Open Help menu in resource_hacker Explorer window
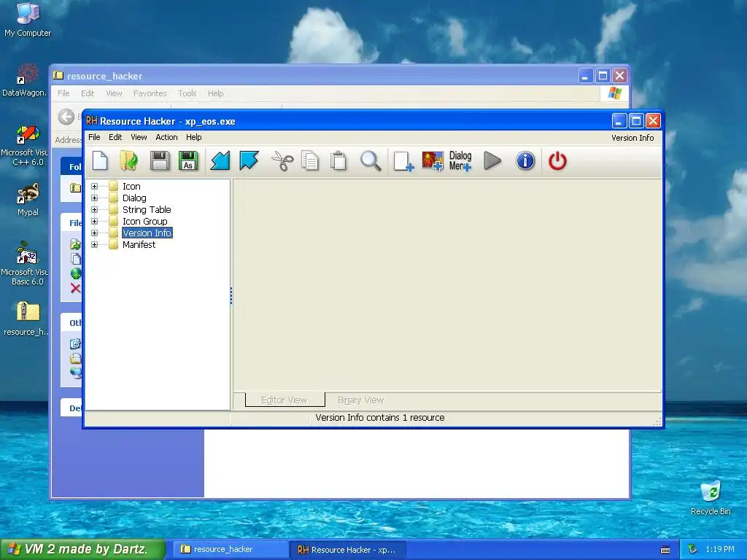Image resolution: width=747 pixels, height=560 pixels. [215, 93]
